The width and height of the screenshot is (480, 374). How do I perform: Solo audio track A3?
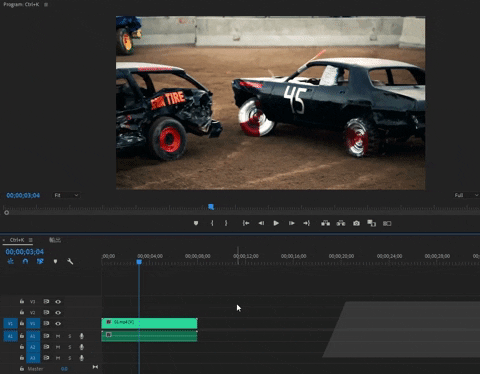70,358
